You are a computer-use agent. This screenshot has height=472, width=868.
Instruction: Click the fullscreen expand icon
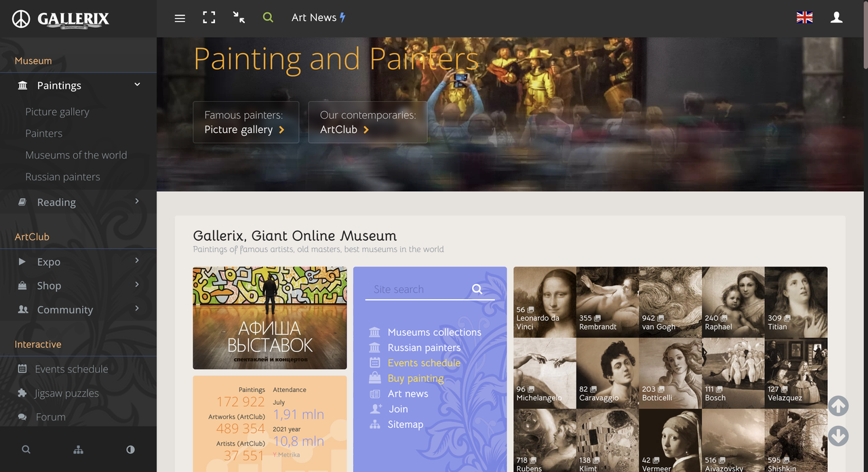(209, 18)
